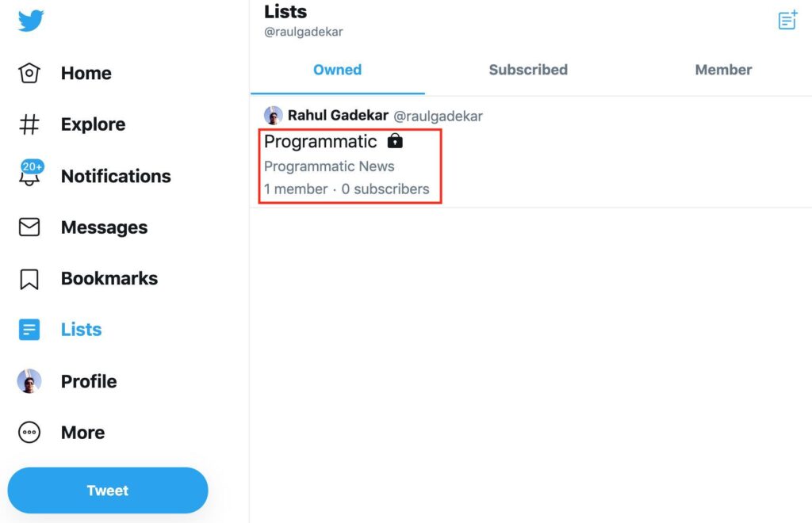Click the '1 member' count on Programmatic
The image size is (812, 523).
tap(295, 189)
